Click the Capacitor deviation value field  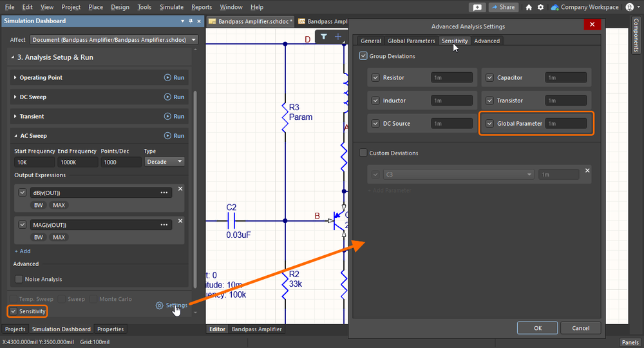565,78
